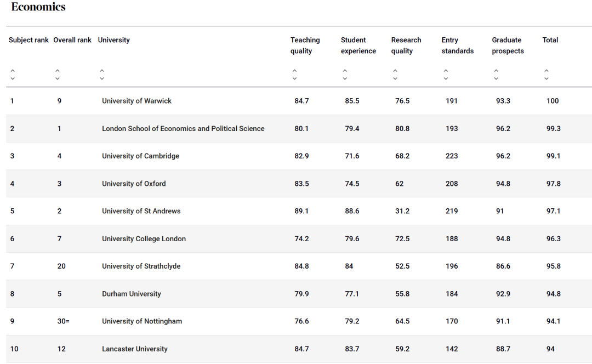Sort by Total score arrows
This screenshot has height=364, width=592.
point(547,75)
